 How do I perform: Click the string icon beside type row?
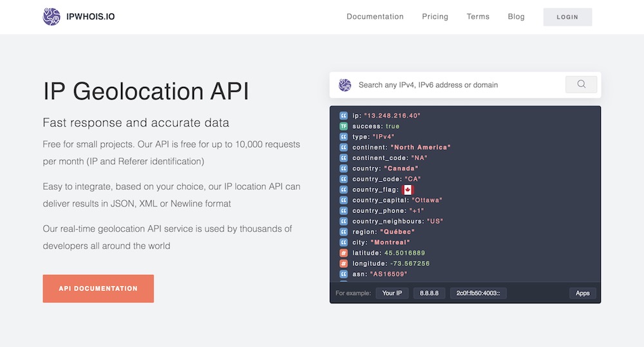click(x=343, y=136)
